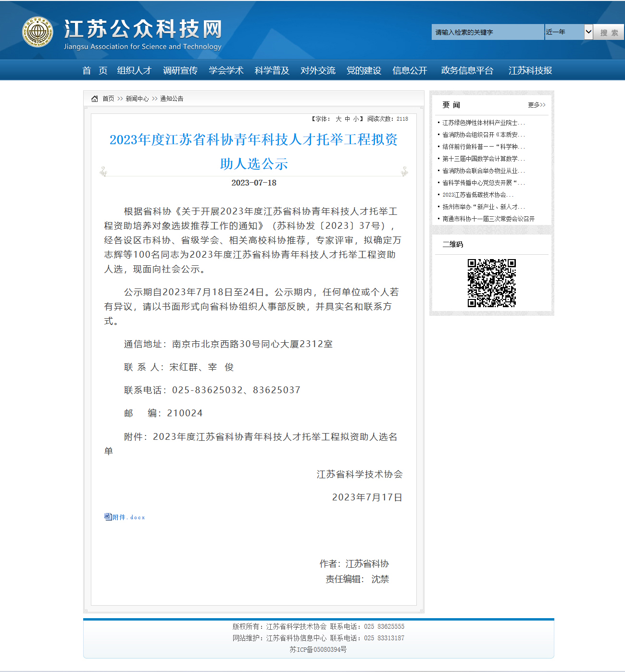
Task: Click the signature 江苏省科学技术协会
Action: (360, 474)
